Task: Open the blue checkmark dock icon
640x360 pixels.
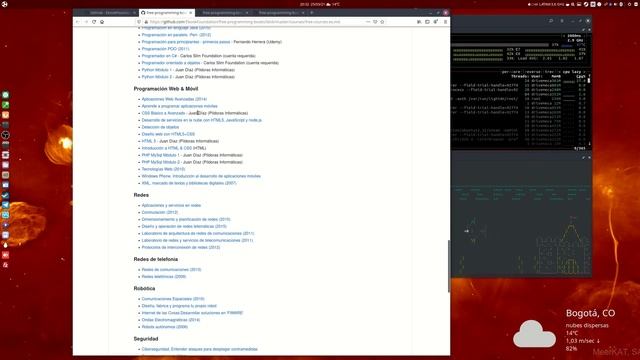Action: tap(5, 195)
